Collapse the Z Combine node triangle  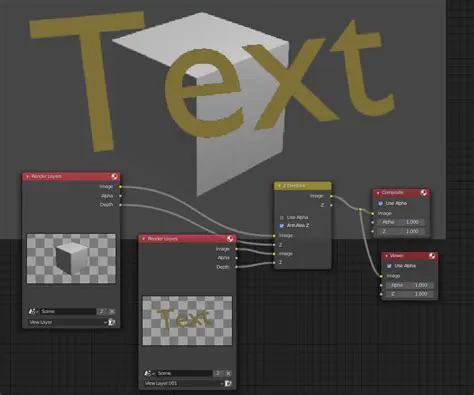point(279,186)
